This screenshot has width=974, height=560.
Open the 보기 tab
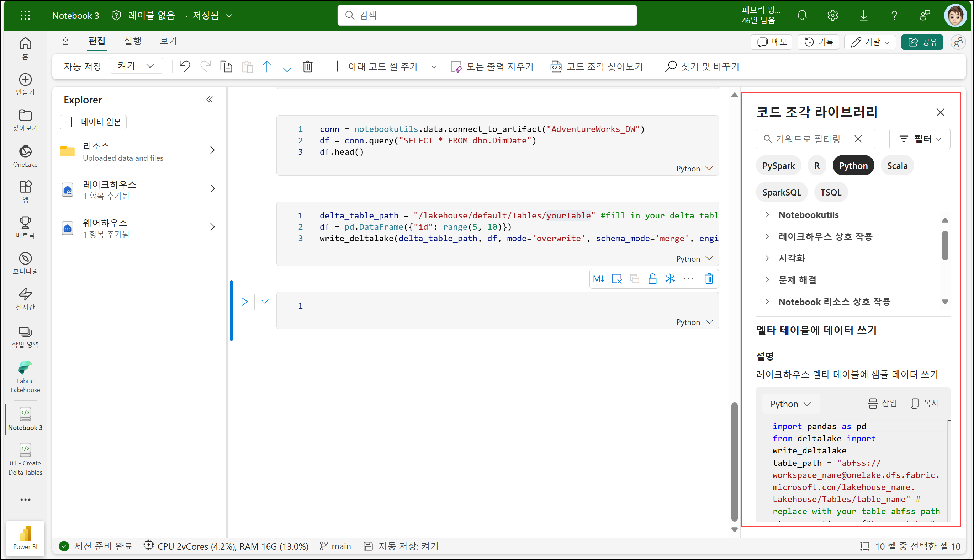coord(168,41)
